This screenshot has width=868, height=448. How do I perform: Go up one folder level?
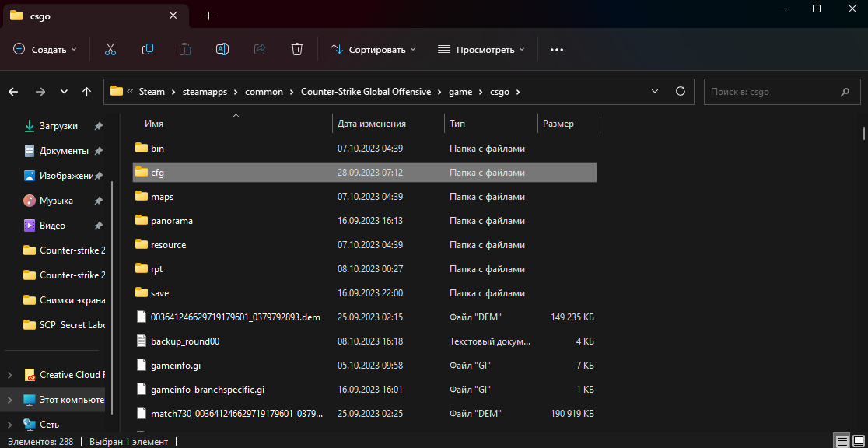pyautogui.click(x=86, y=92)
